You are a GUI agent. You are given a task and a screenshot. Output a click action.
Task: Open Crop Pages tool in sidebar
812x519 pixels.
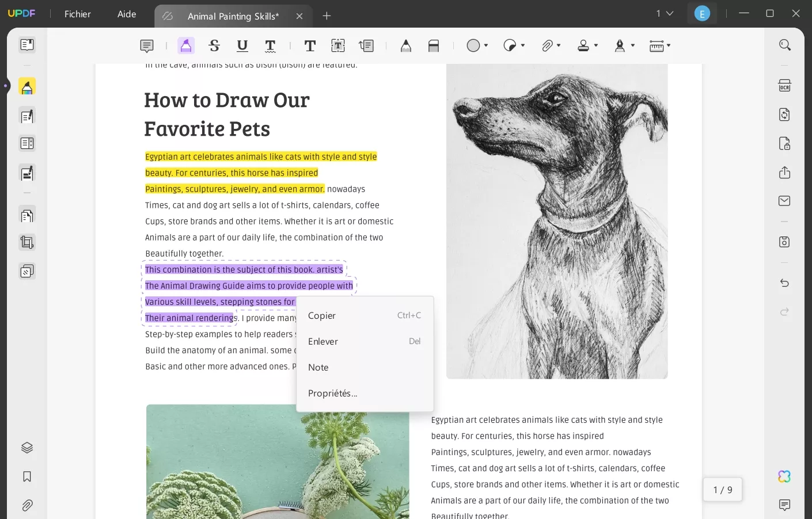click(27, 242)
